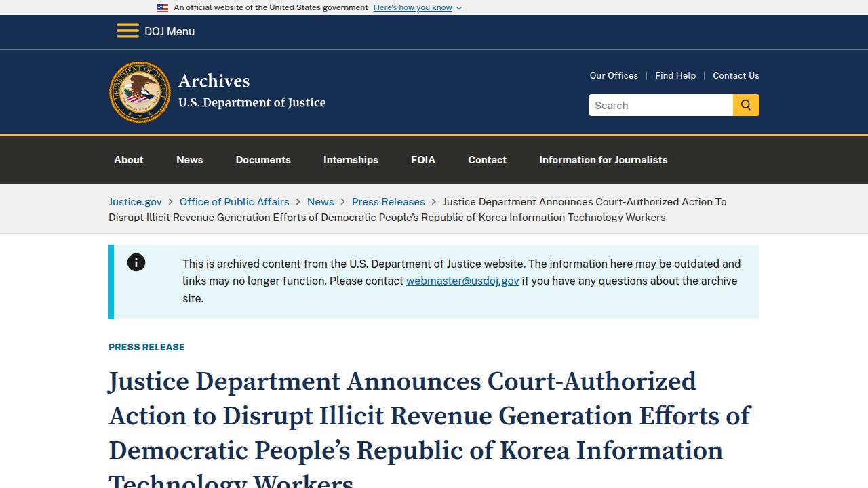The height and width of the screenshot is (488, 868).
Task: Click the Department of Justice seal logo
Action: click(140, 92)
